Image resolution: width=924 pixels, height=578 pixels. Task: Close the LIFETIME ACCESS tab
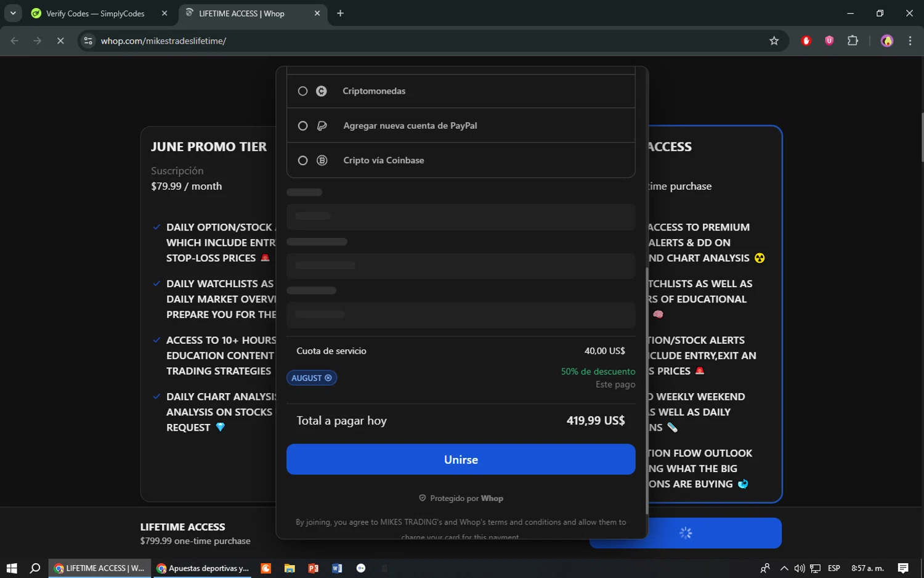tap(317, 14)
